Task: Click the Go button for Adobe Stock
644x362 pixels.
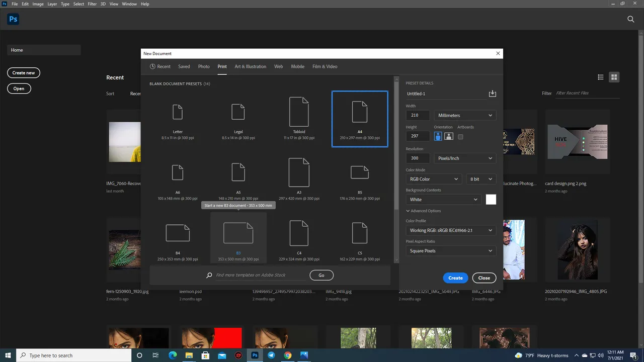Action: 321,275
